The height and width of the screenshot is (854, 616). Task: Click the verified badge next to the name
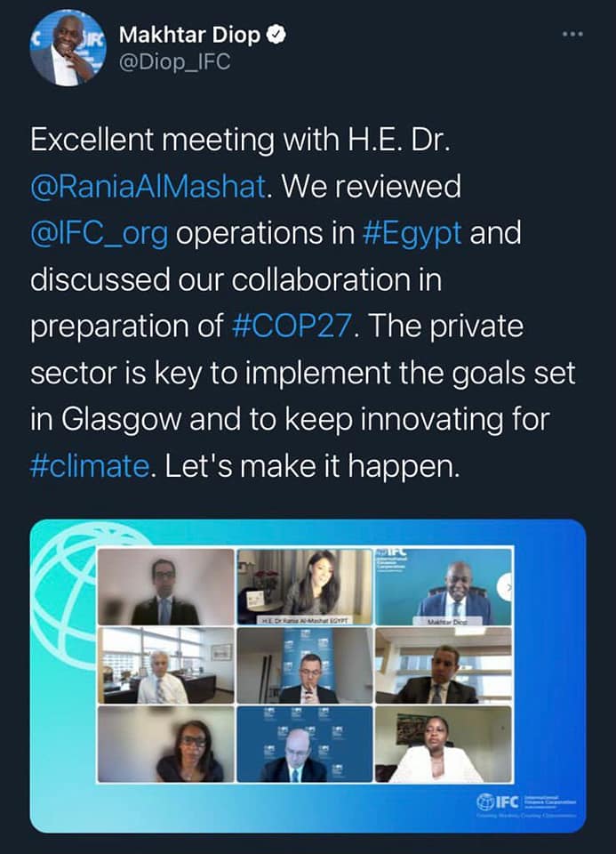pos(278,36)
